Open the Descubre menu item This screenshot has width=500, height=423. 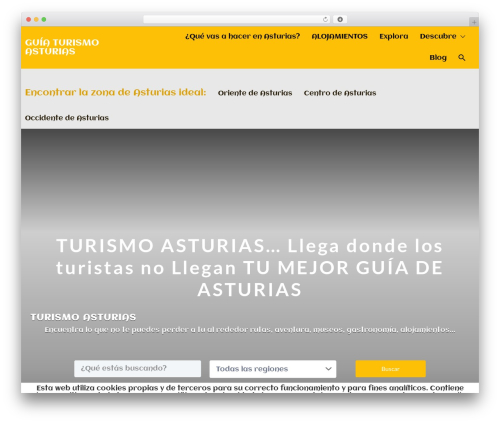tap(438, 36)
